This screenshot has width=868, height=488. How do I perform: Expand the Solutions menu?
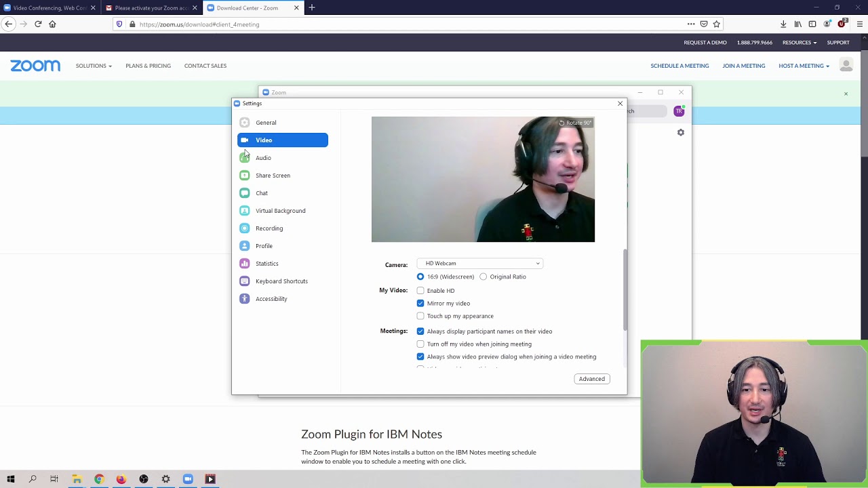tap(94, 66)
